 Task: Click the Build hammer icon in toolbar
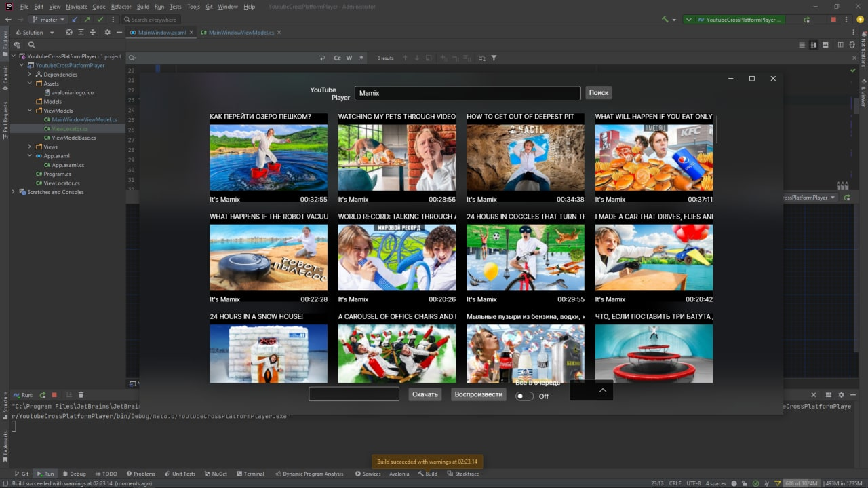(666, 20)
